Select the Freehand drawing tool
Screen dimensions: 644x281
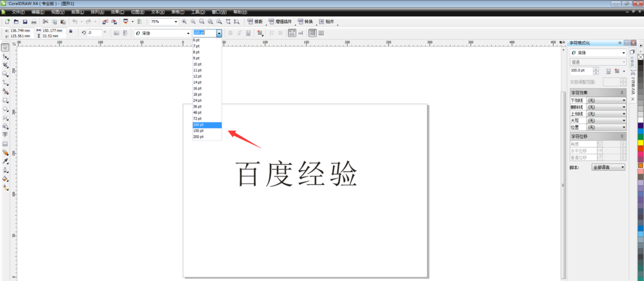pos(5,82)
